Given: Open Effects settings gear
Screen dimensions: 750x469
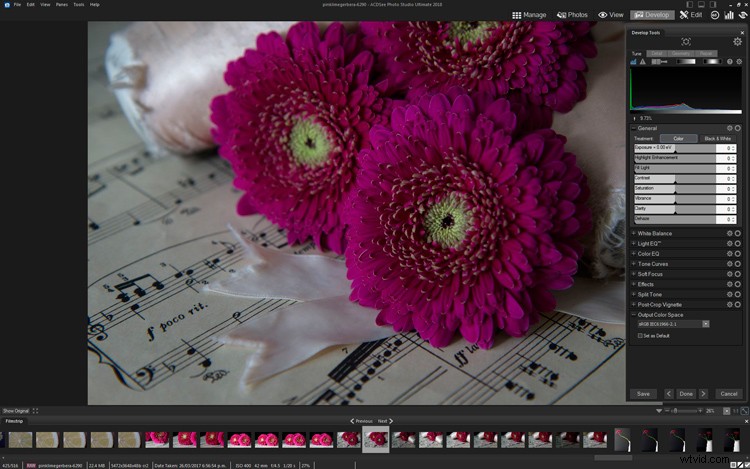Looking at the screenshot, I should point(729,284).
